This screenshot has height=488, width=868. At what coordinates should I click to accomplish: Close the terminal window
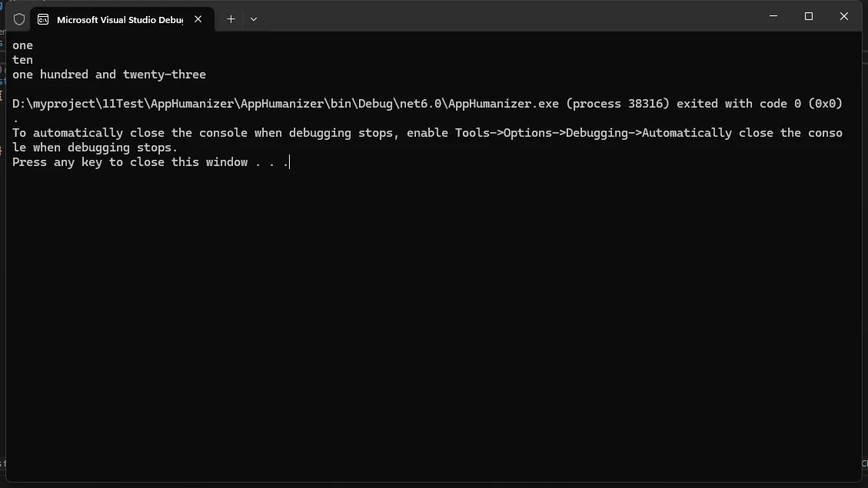coord(844,16)
